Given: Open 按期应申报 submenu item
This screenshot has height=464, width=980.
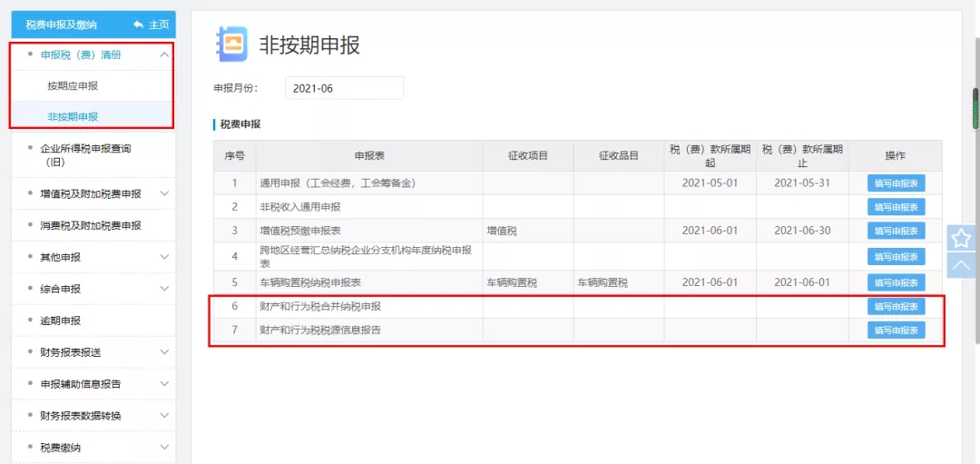Looking at the screenshot, I should point(73,85).
